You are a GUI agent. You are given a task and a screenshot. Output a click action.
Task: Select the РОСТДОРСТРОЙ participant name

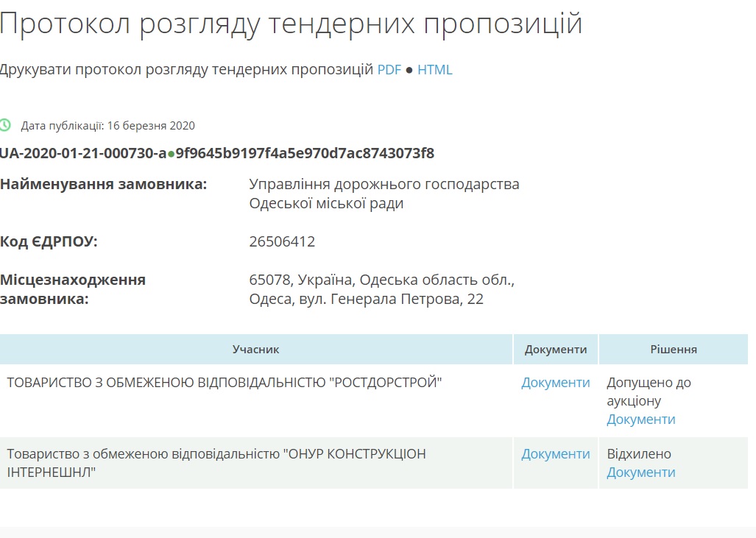coord(225,383)
